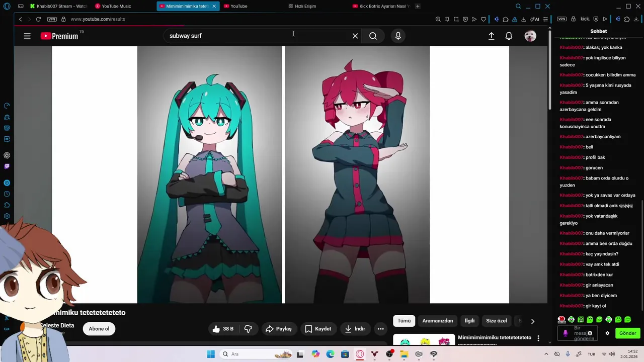Open browser downloads in the main toolbar
This screenshot has height=362, width=644.
pyautogui.click(x=524, y=19)
